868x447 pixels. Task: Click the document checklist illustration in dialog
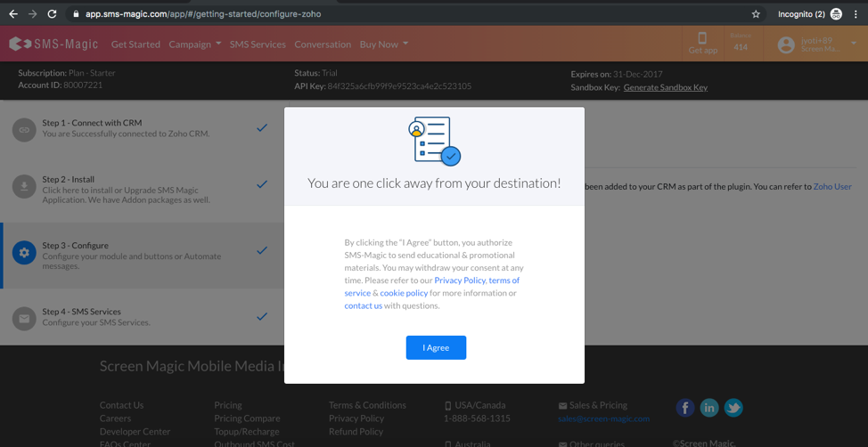(x=435, y=141)
